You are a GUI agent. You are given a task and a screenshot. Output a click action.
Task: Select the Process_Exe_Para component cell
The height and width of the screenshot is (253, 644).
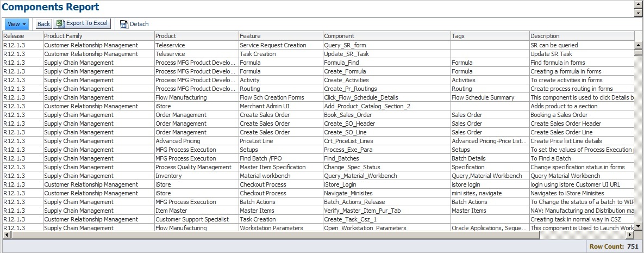(387, 150)
